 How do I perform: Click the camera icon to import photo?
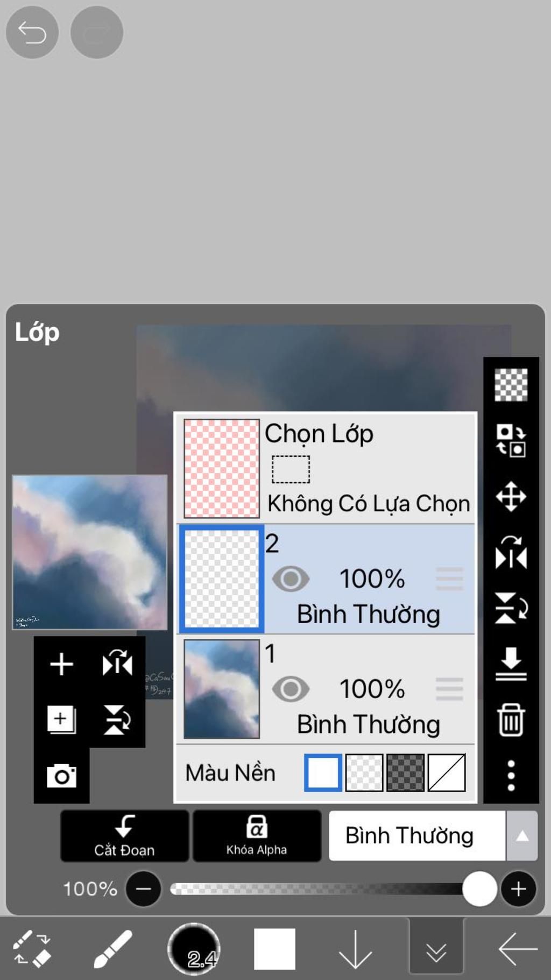point(61,775)
